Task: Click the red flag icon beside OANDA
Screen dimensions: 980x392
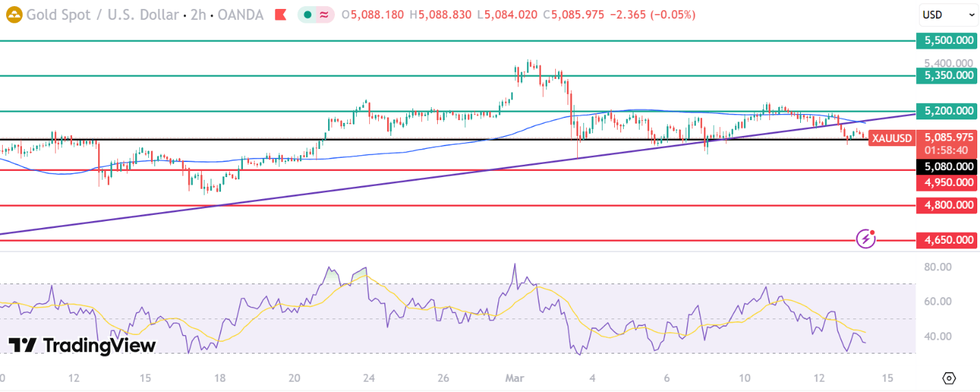Action: point(280,14)
